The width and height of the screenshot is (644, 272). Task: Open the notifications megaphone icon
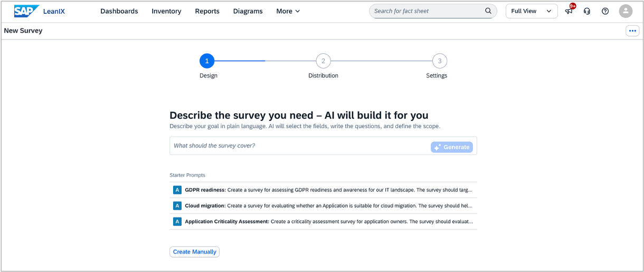point(569,11)
